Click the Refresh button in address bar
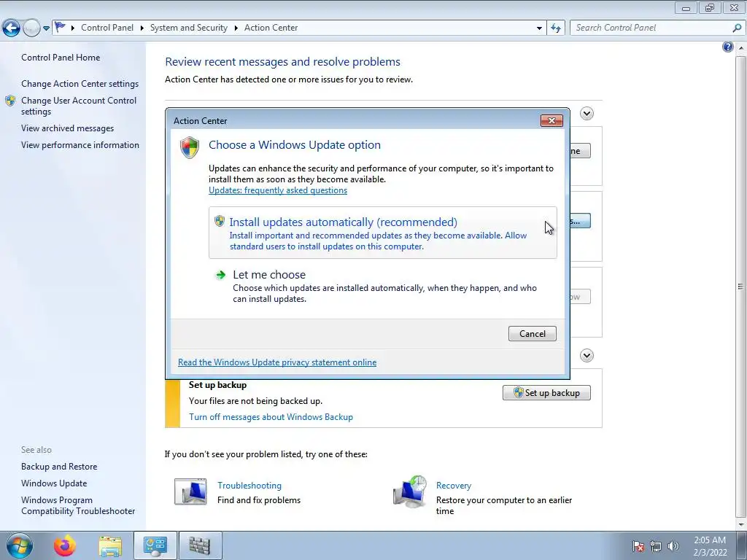The width and height of the screenshot is (747, 560). point(555,28)
